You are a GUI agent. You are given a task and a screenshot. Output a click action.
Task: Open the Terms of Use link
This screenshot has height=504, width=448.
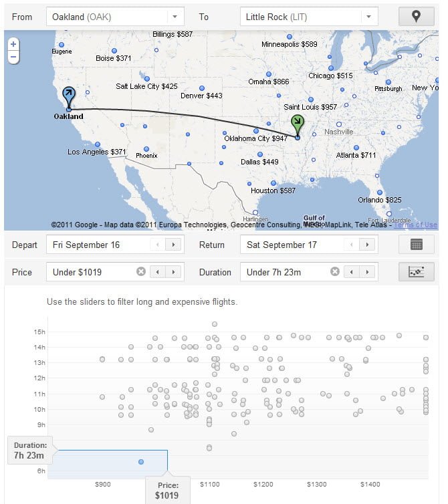[x=415, y=225]
